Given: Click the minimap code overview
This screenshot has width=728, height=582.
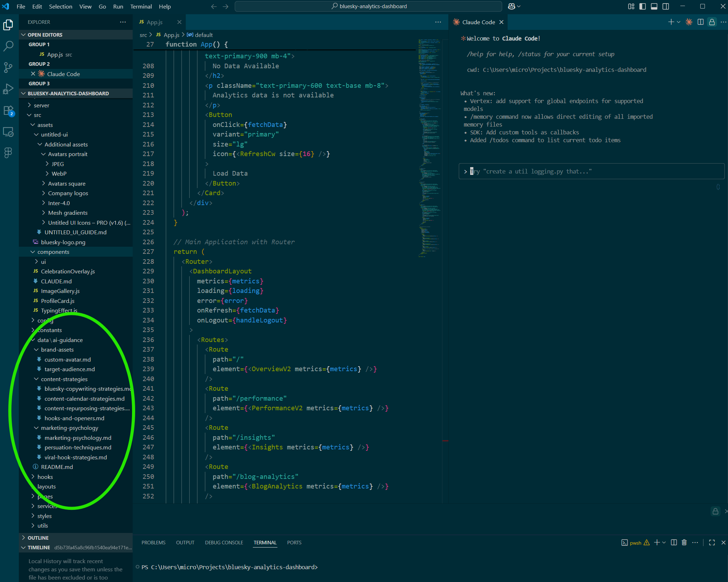Looking at the screenshot, I should pos(429,142).
